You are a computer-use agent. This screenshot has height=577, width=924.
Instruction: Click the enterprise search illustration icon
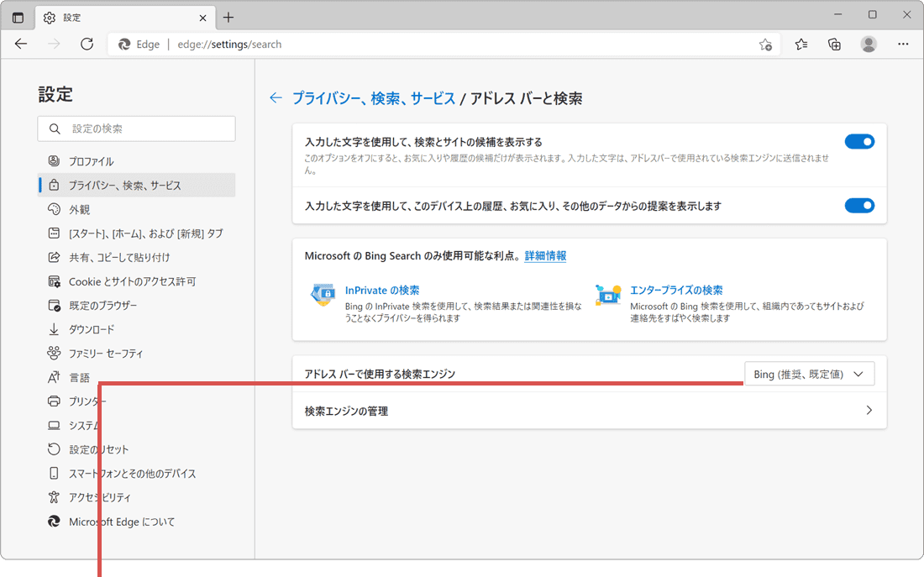(608, 294)
